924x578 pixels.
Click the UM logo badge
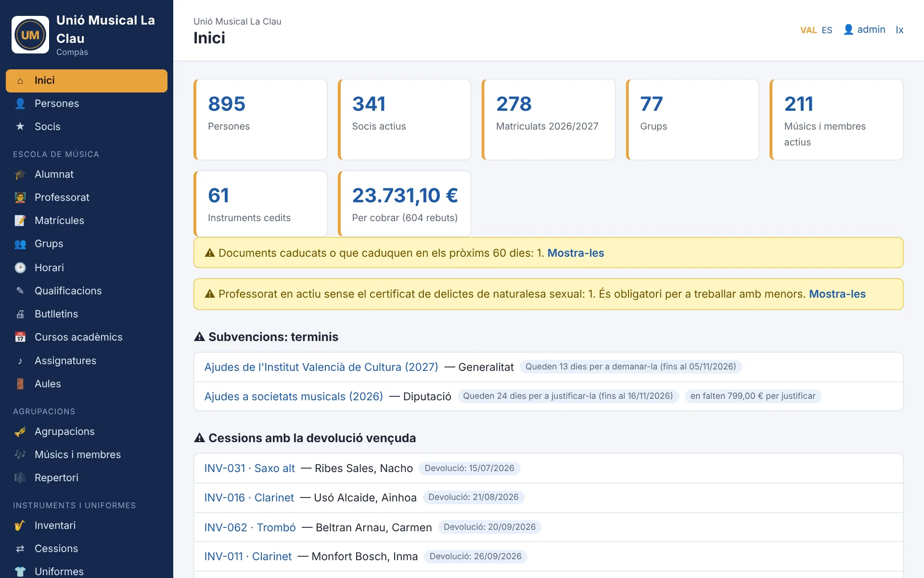tap(30, 35)
